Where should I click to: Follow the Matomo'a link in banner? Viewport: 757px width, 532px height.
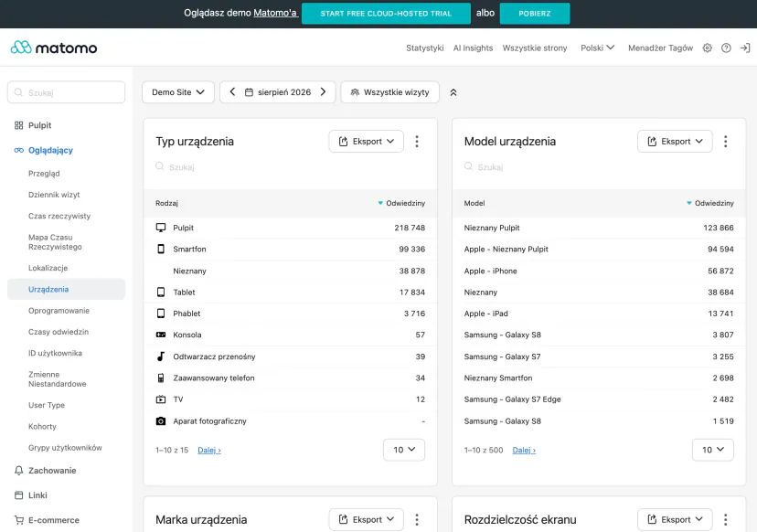pos(275,13)
